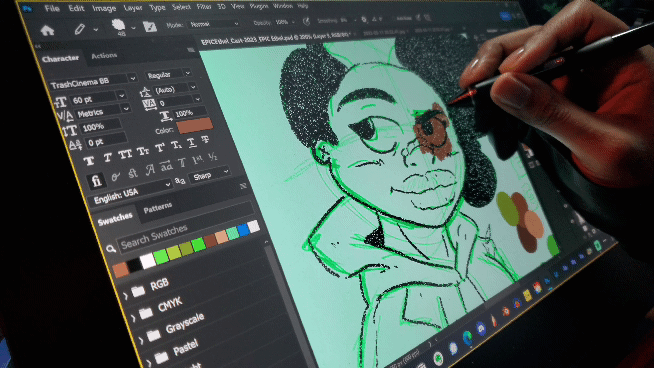Toggle Fractions ½ icon

(x=213, y=157)
